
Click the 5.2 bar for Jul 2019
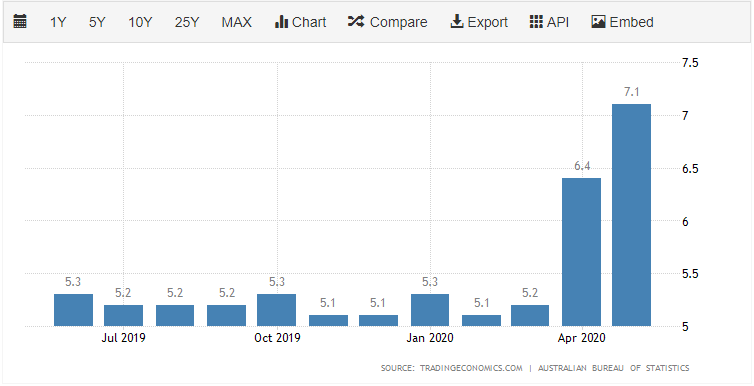coord(124,315)
